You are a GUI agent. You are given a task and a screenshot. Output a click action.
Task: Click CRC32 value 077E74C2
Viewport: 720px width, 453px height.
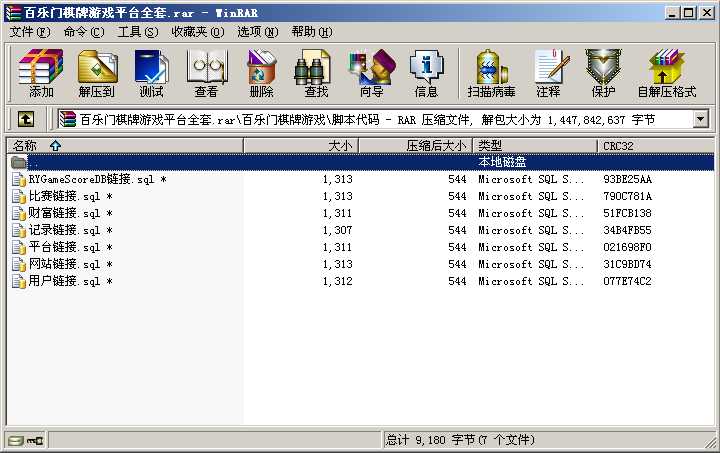[x=627, y=281]
